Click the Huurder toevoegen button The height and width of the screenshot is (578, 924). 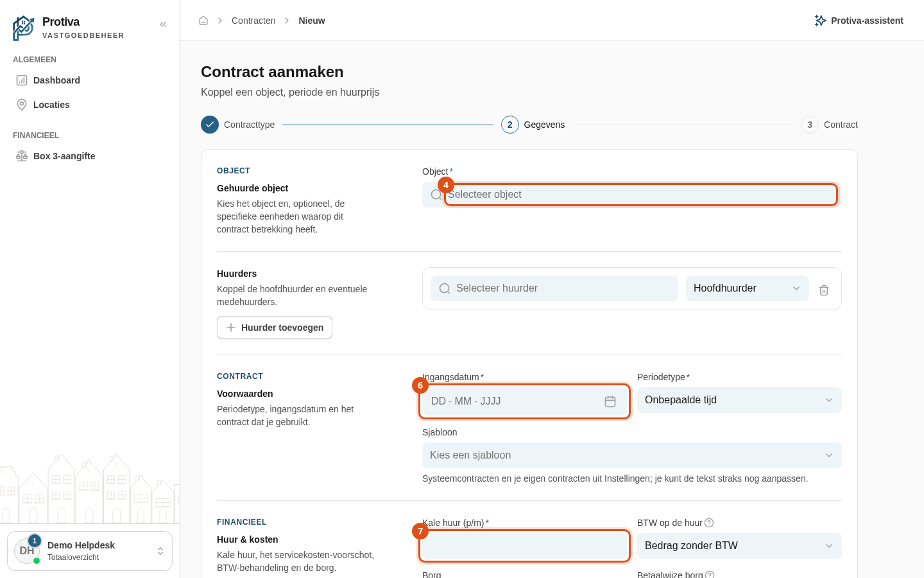[275, 328]
